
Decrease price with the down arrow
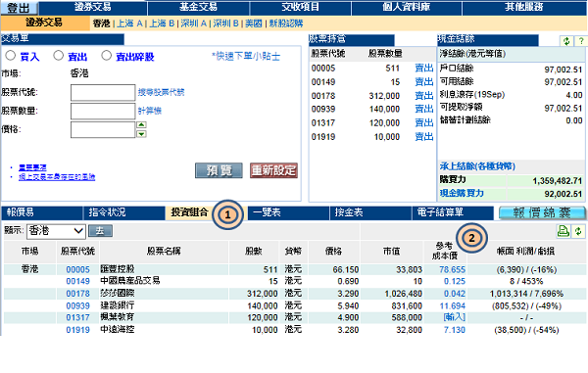tap(141, 134)
